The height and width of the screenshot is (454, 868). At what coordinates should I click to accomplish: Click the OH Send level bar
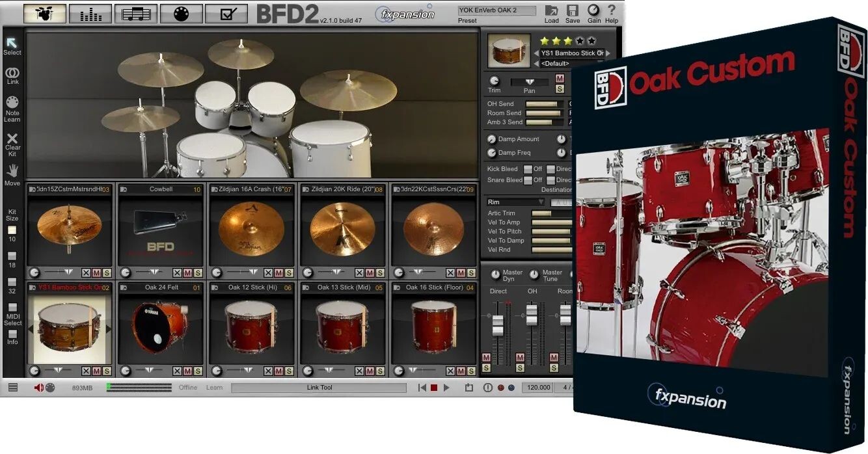click(544, 104)
